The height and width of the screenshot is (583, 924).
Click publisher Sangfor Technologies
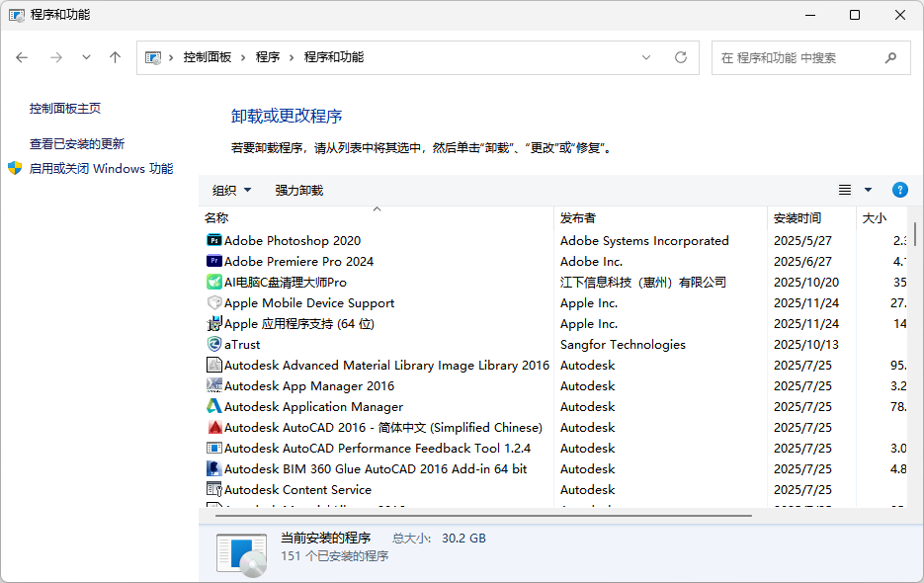coord(623,344)
